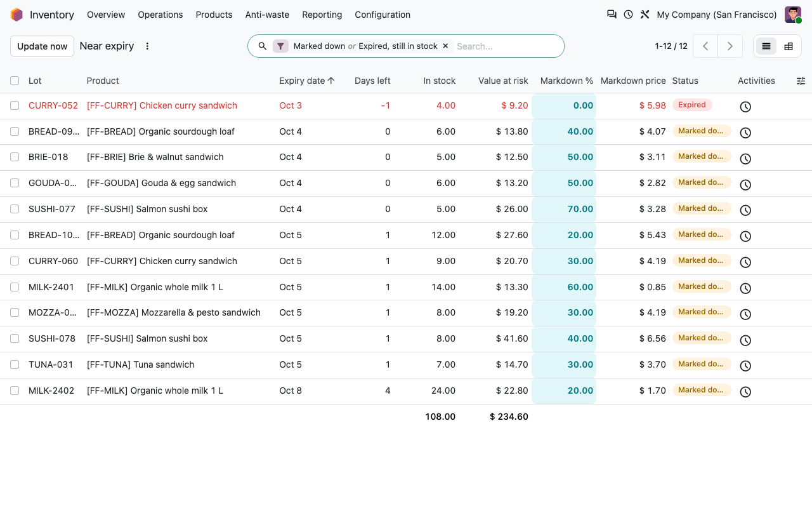The width and height of the screenshot is (812, 508).
Task: Click the search input field
Action: (506, 46)
